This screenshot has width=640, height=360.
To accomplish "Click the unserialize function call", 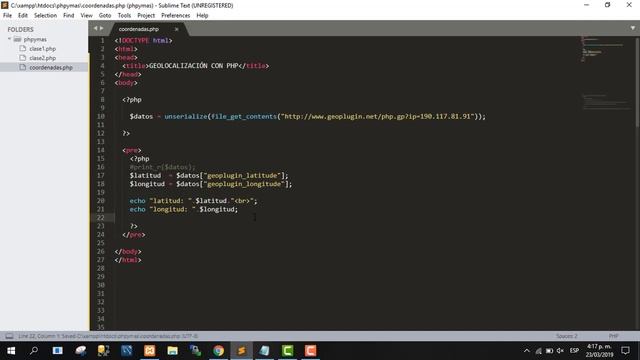I will (186, 116).
